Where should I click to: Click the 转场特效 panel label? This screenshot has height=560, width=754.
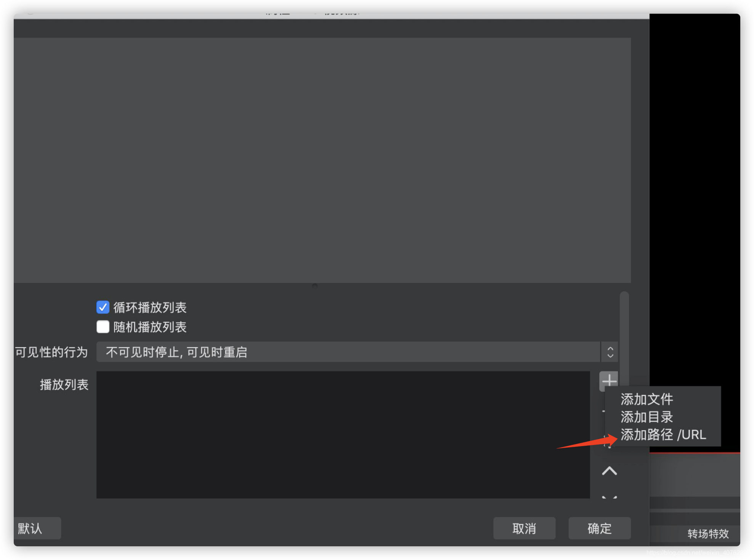708,534
